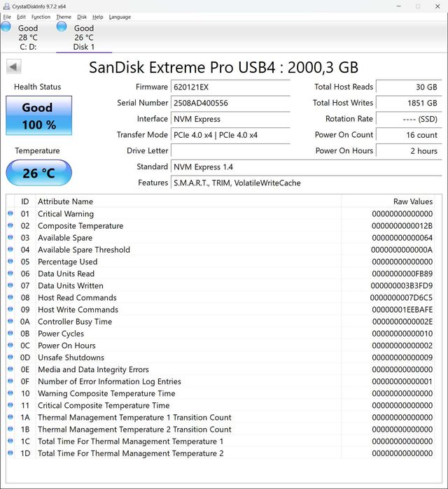This screenshot has width=448, height=489.
Task: Click the Interface field NVM Express
Action: [x=230, y=119]
